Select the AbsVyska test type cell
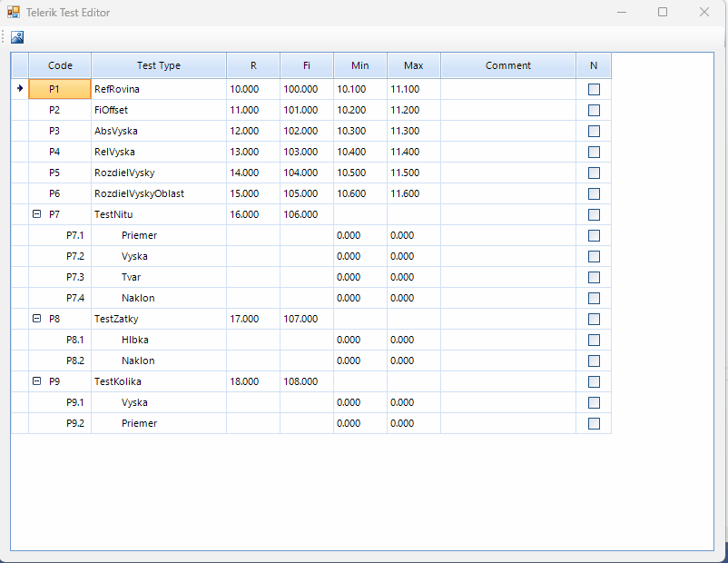The height and width of the screenshot is (563, 728). point(158,132)
